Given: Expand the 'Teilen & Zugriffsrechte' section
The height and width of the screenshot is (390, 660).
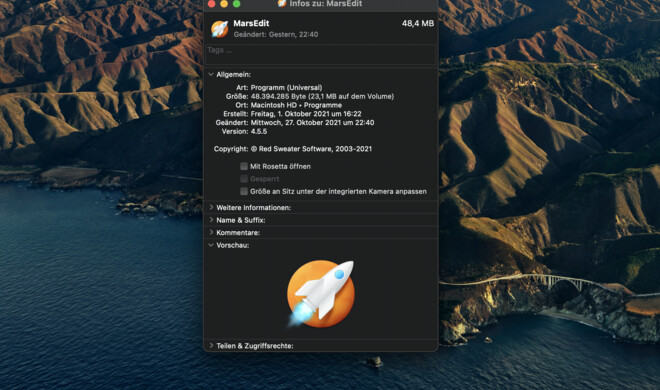Looking at the screenshot, I should [211, 345].
